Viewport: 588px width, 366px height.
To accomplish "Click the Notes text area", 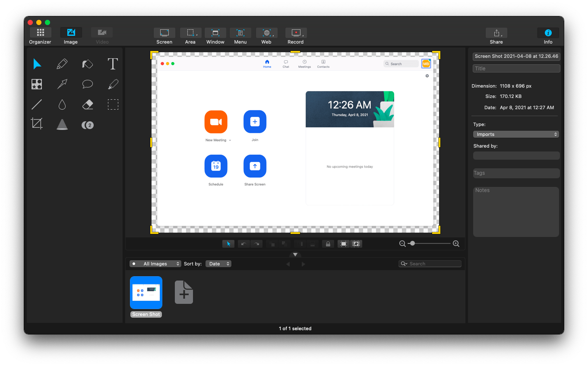I will 516,211.
